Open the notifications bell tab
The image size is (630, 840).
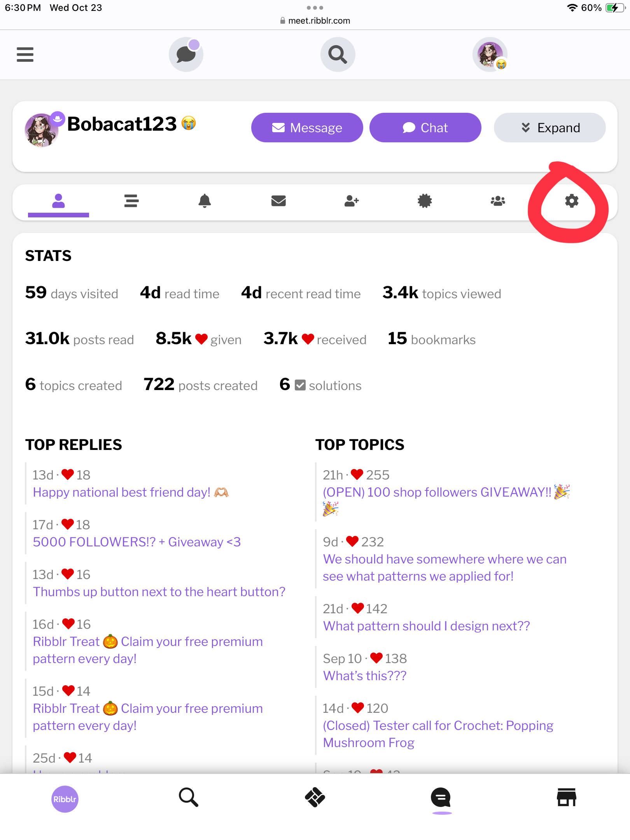(205, 201)
